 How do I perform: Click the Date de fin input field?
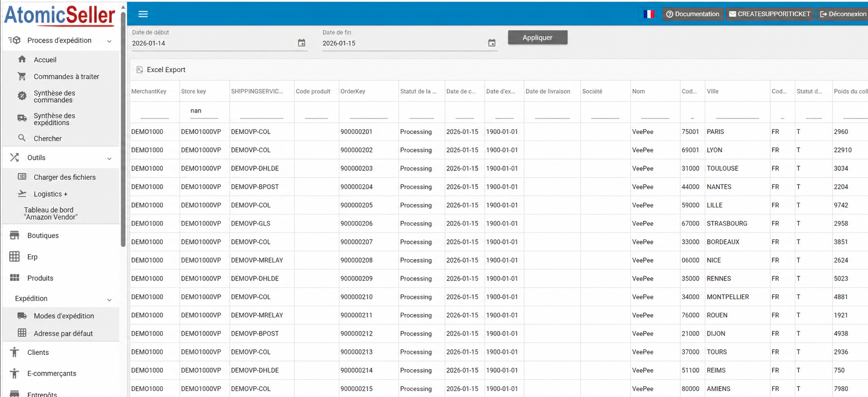(x=404, y=43)
